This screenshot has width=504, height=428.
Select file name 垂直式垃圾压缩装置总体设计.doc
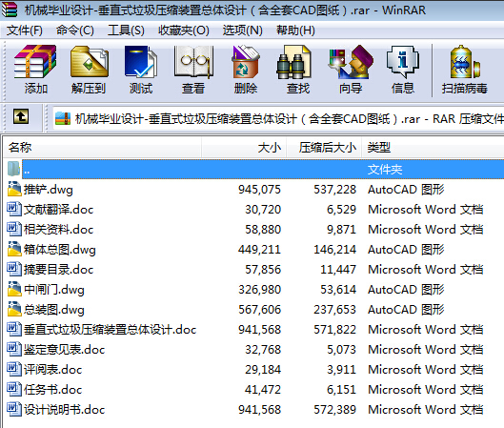click(x=110, y=329)
